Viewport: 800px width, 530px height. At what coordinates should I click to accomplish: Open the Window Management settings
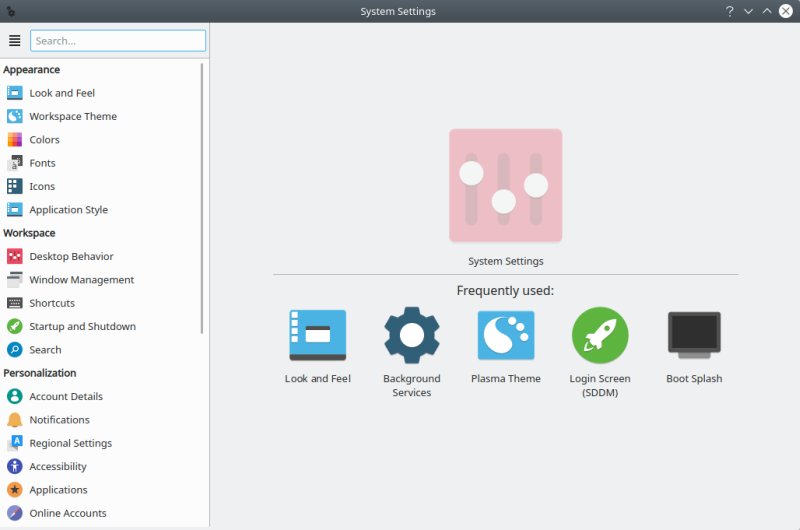point(81,280)
